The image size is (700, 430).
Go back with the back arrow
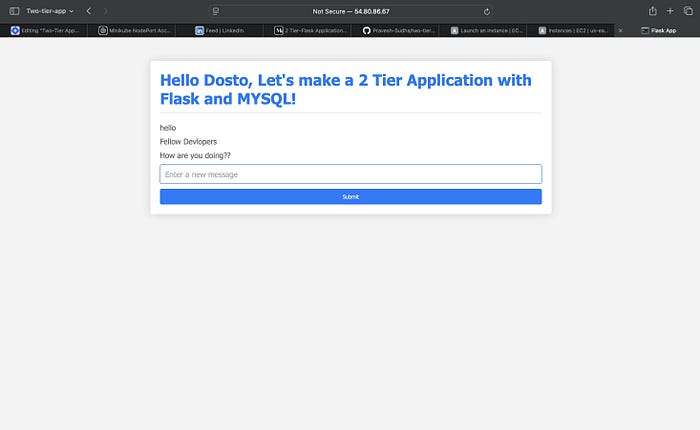click(x=89, y=11)
